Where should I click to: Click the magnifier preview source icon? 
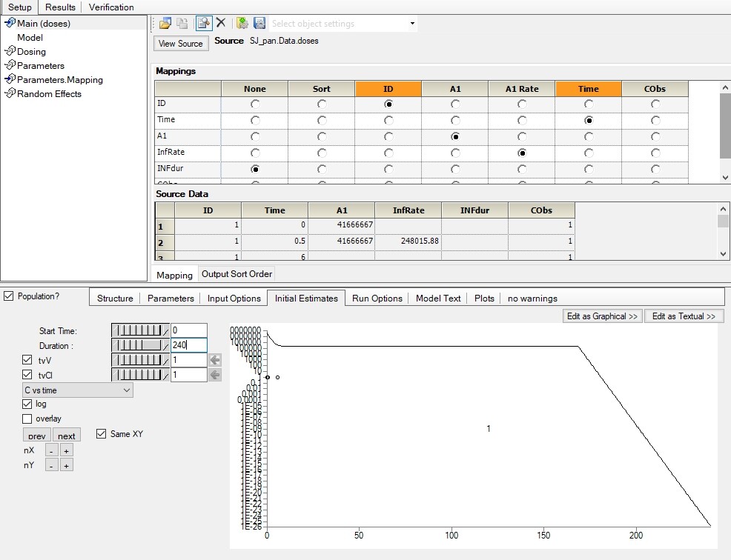pyautogui.click(x=204, y=23)
